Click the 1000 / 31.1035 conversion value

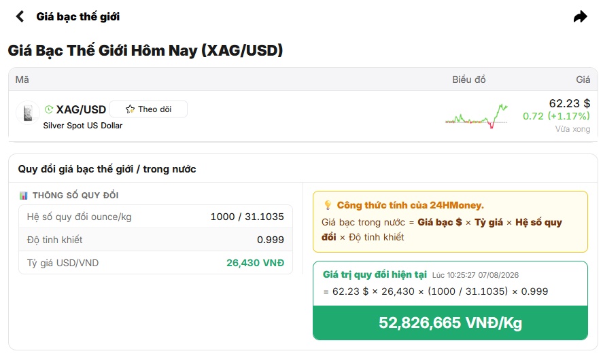pyautogui.click(x=247, y=217)
